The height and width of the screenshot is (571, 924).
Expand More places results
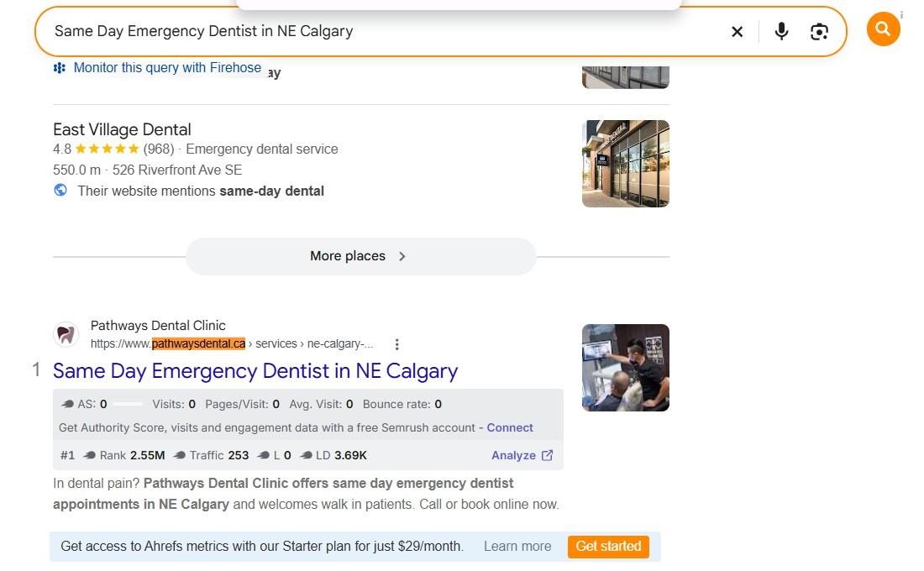(360, 256)
